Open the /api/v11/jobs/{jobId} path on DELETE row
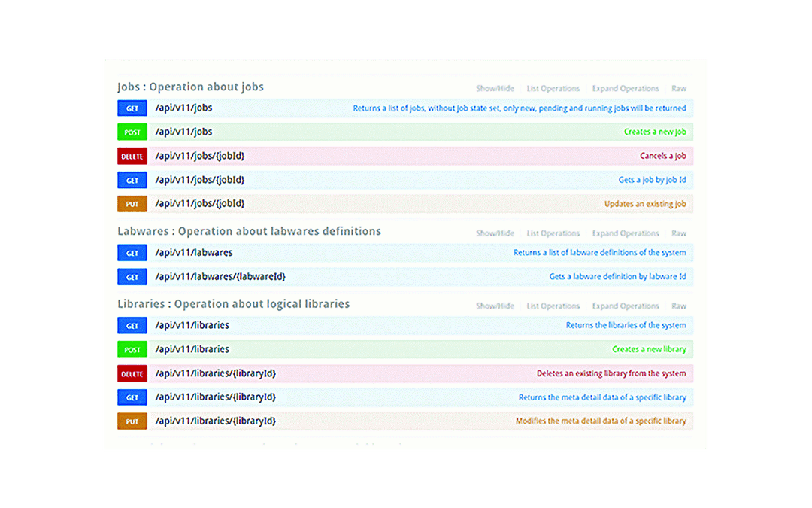812x508 pixels. [x=200, y=156]
